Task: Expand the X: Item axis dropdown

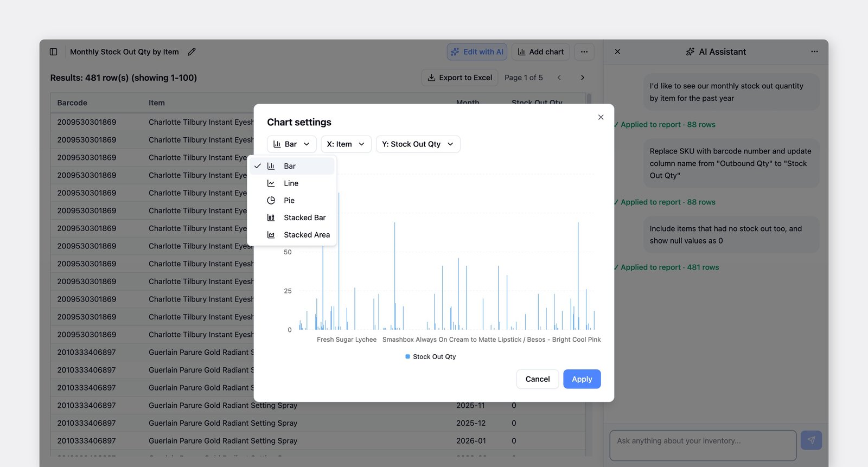Action: click(346, 144)
